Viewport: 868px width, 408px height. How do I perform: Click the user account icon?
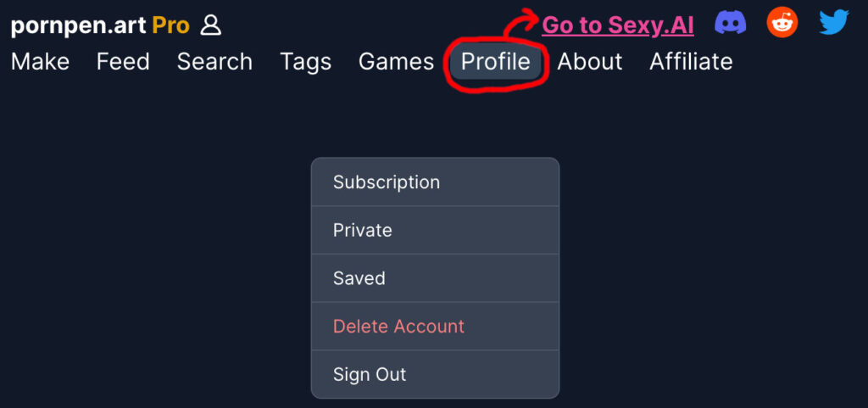[x=210, y=25]
